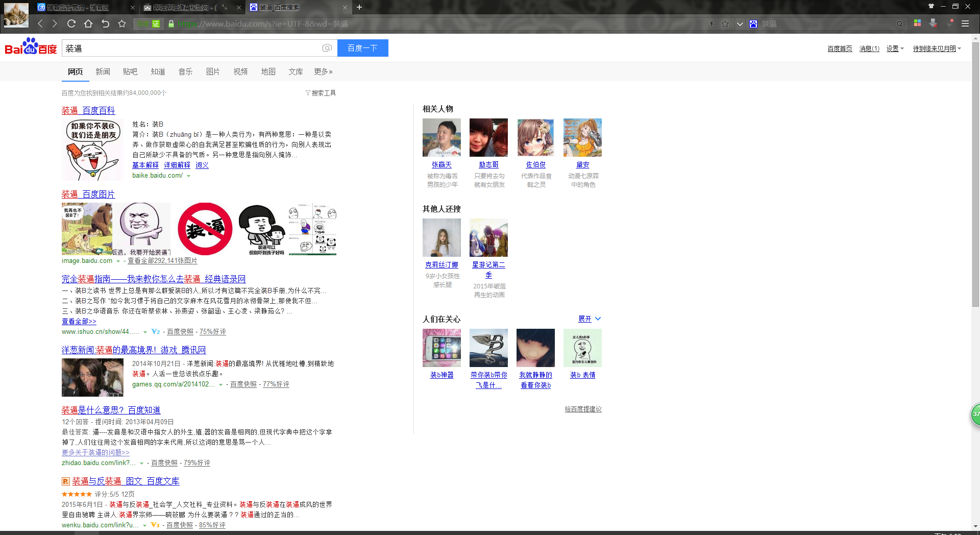This screenshot has width=980, height=535.
Task: Click the 百度文库 document icon before 装逼与反装逼
Action: coord(66,481)
